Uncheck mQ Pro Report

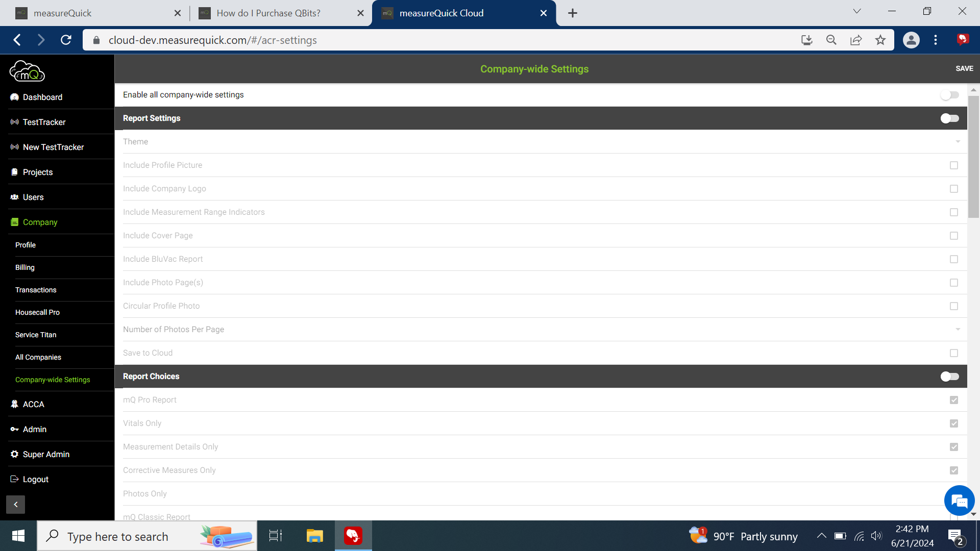[954, 400]
